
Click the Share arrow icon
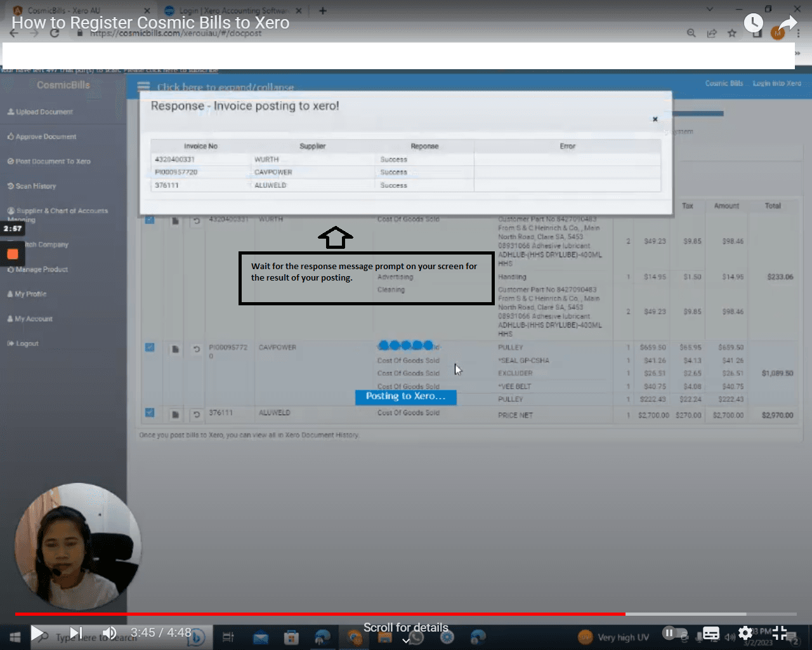point(787,23)
